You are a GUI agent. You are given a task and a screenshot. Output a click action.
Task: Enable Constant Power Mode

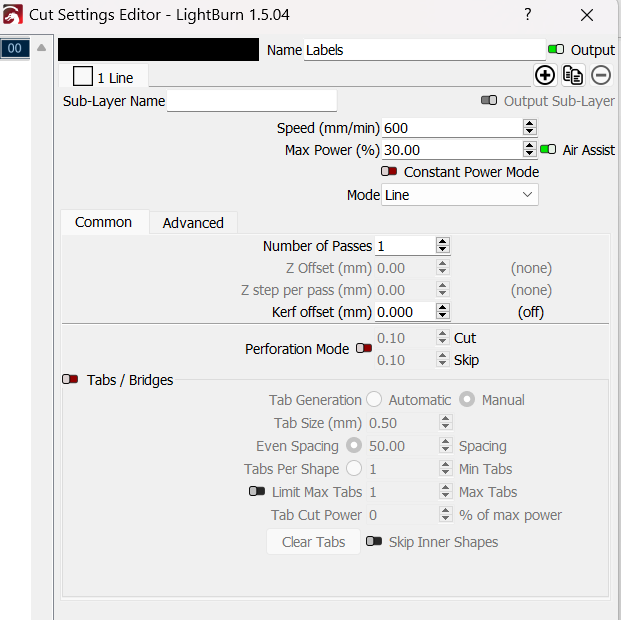(x=389, y=172)
